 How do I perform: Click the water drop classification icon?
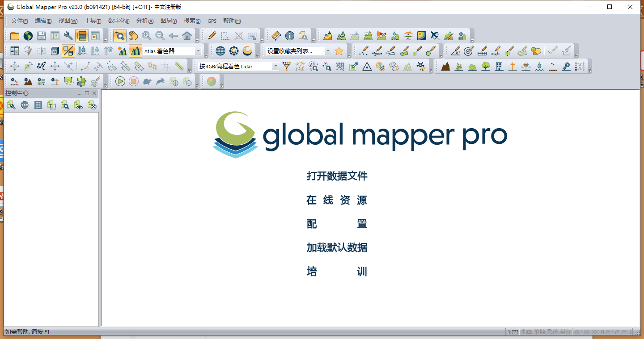[540, 67]
